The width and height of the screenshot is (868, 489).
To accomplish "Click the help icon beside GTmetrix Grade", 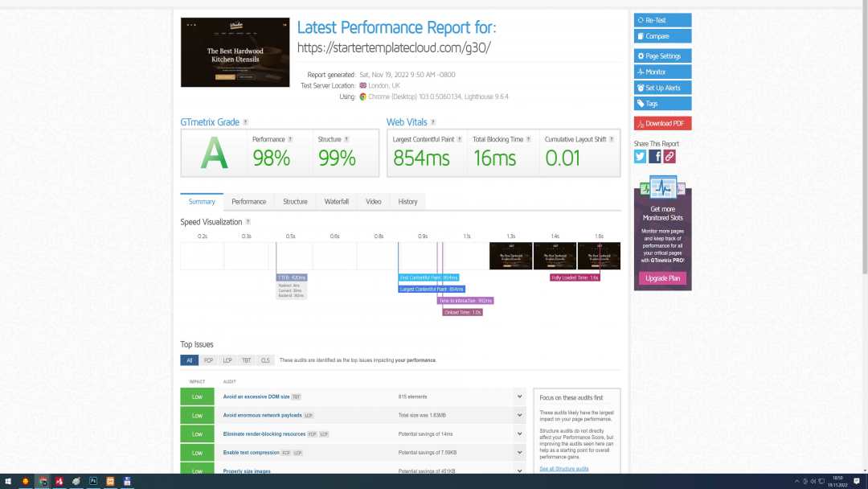I will pyautogui.click(x=246, y=122).
